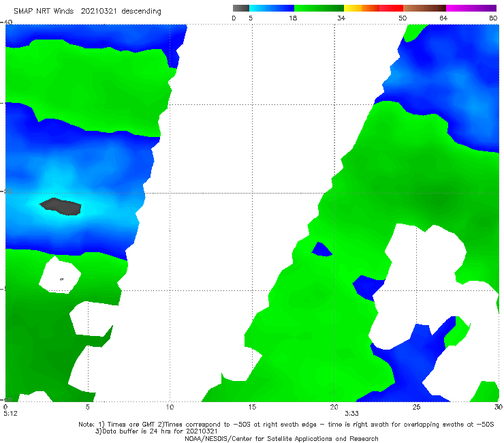The height and width of the screenshot is (443, 504).
Task: Click the NOAA/NESDIS credit line
Action: point(281,439)
